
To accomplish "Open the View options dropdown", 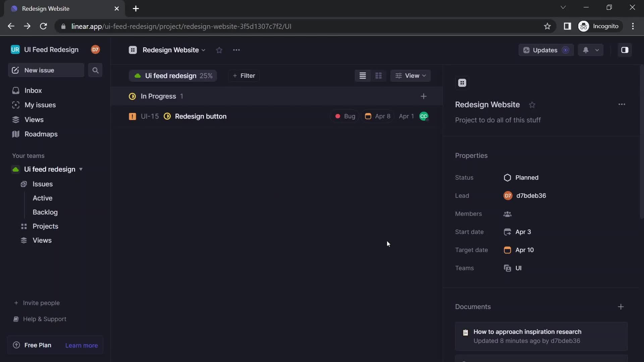I will click(x=410, y=76).
